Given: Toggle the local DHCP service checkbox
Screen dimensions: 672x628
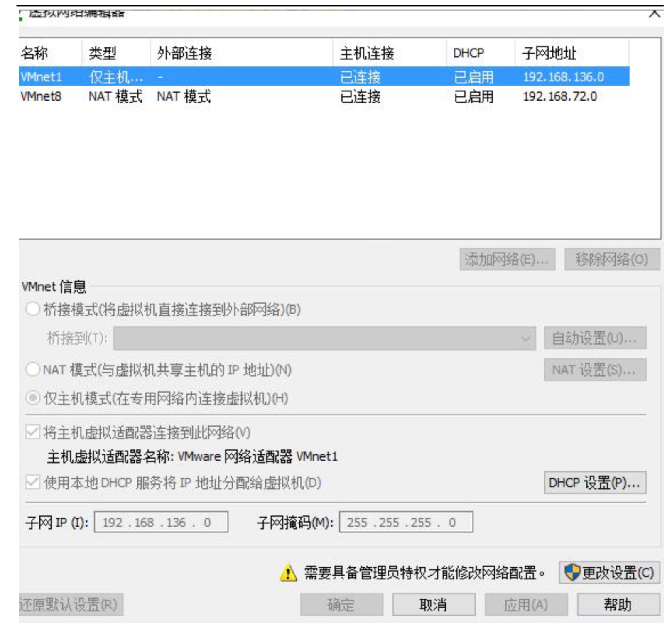Looking at the screenshot, I should (x=33, y=483).
